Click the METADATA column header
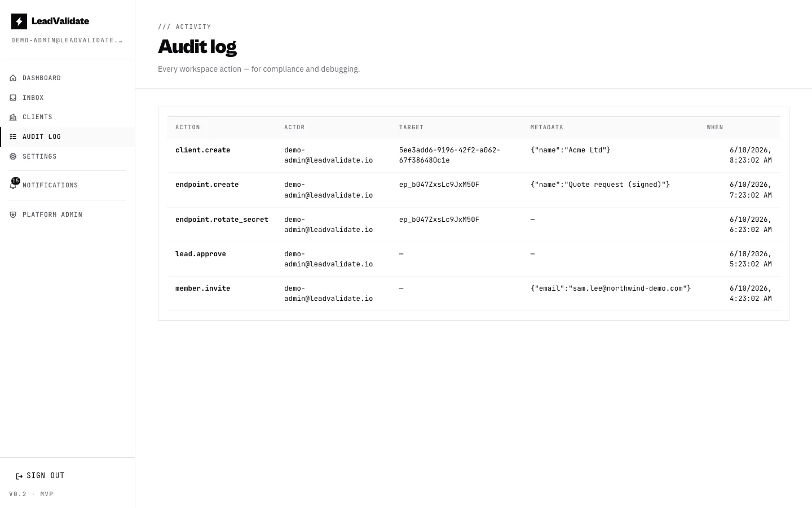The width and height of the screenshot is (812, 508). coord(547,128)
